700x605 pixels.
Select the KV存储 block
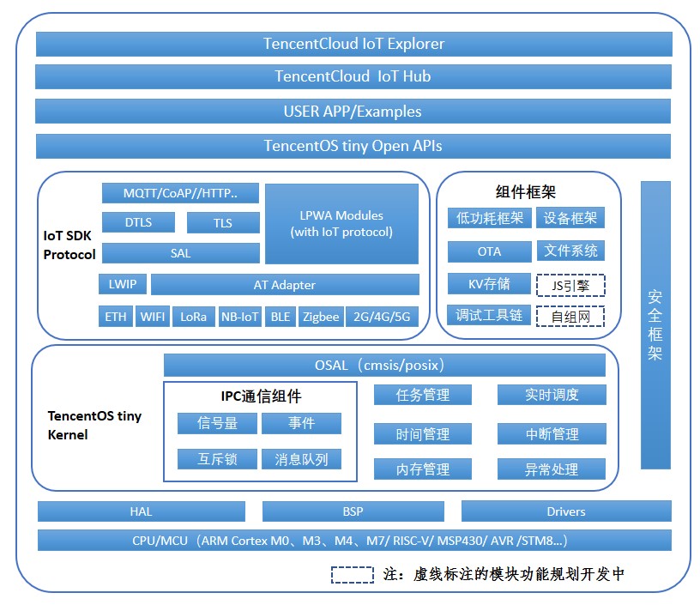[489, 283]
